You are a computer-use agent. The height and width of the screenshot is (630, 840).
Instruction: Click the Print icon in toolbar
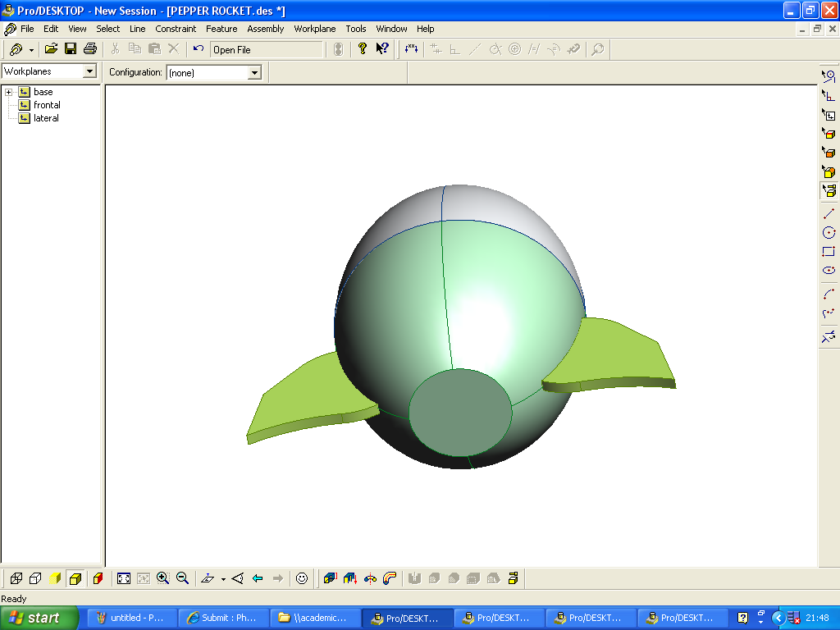click(x=90, y=49)
